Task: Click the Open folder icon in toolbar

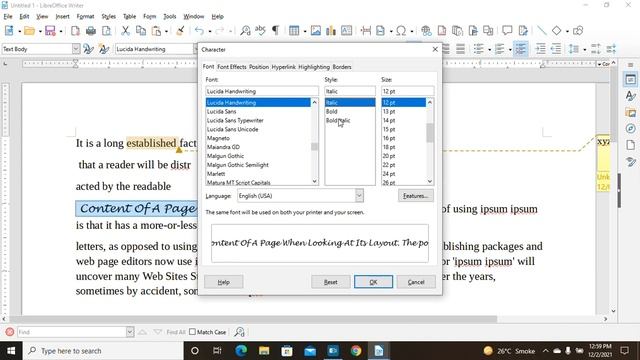Action: point(29,31)
